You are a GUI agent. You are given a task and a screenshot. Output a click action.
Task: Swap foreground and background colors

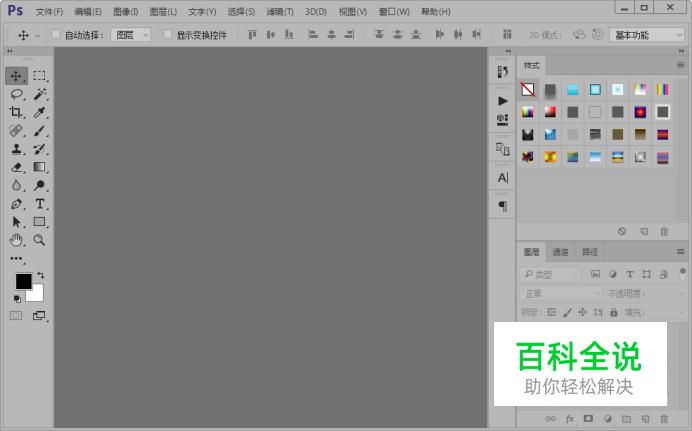41,275
